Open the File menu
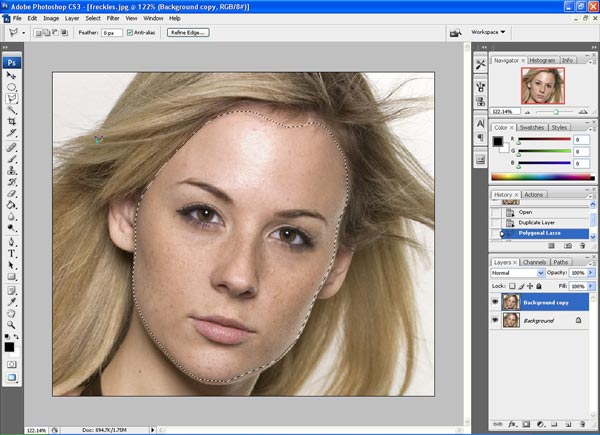 click(17, 18)
